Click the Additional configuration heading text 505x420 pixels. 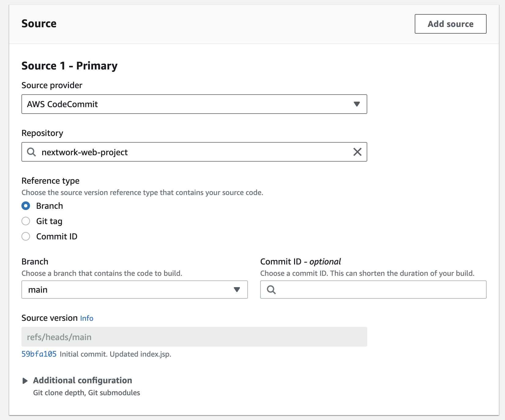coord(83,380)
